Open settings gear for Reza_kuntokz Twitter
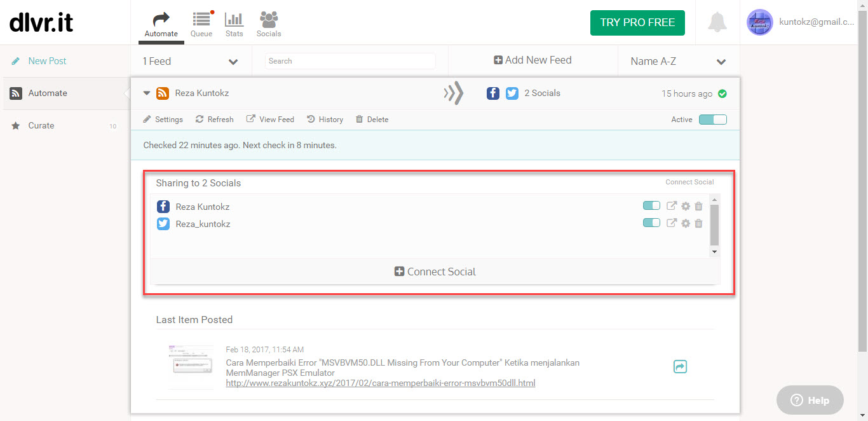The image size is (868, 421). (x=686, y=223)
